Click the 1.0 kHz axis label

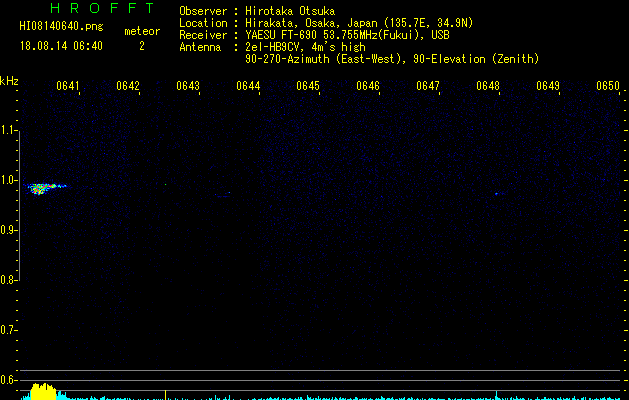[x=8, y=180]
